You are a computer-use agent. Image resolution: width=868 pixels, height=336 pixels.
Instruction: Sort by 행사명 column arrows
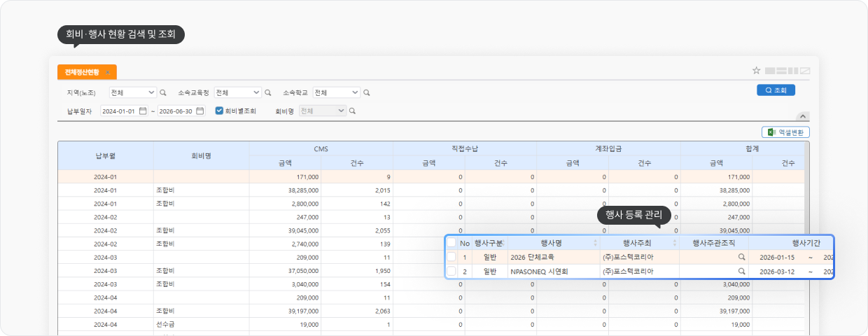click(595, 243)
